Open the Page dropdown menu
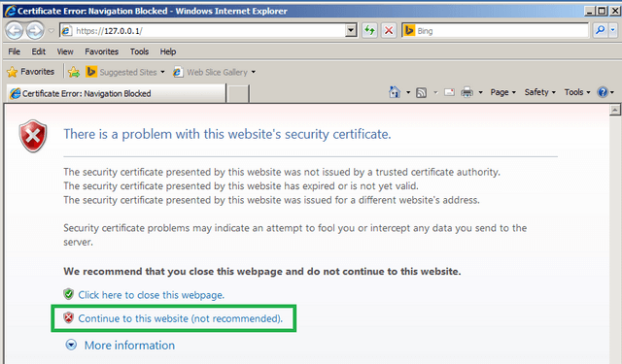Screen dimensions: 622x364 click(x=503, y=92)
